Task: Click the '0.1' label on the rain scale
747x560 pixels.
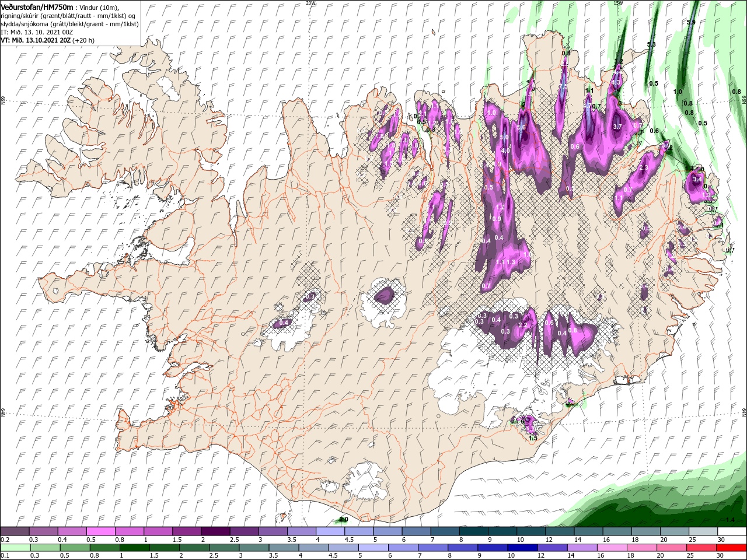Action: [5, 556]
